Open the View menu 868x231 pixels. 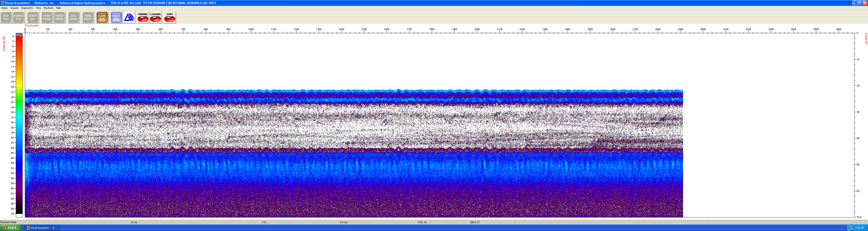38,8
